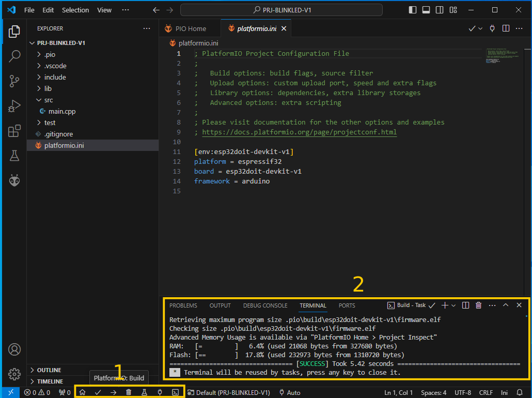Click the forwarded ports indicator in status bar

click(65, 392)
